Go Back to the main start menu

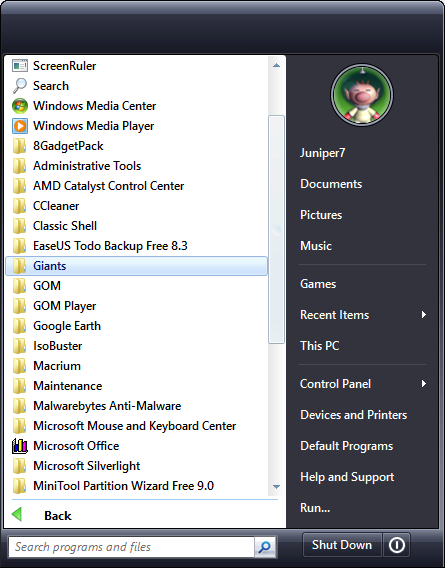click(x=58, y=515)
